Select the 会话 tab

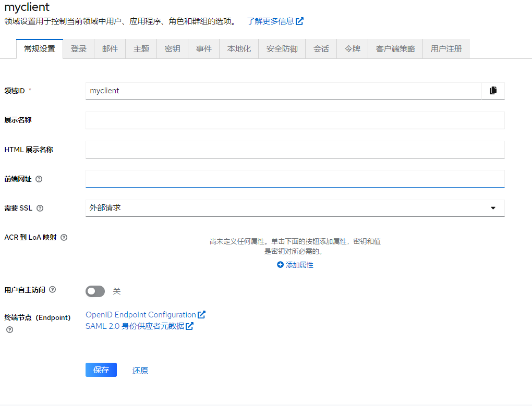tap(321, 49)
